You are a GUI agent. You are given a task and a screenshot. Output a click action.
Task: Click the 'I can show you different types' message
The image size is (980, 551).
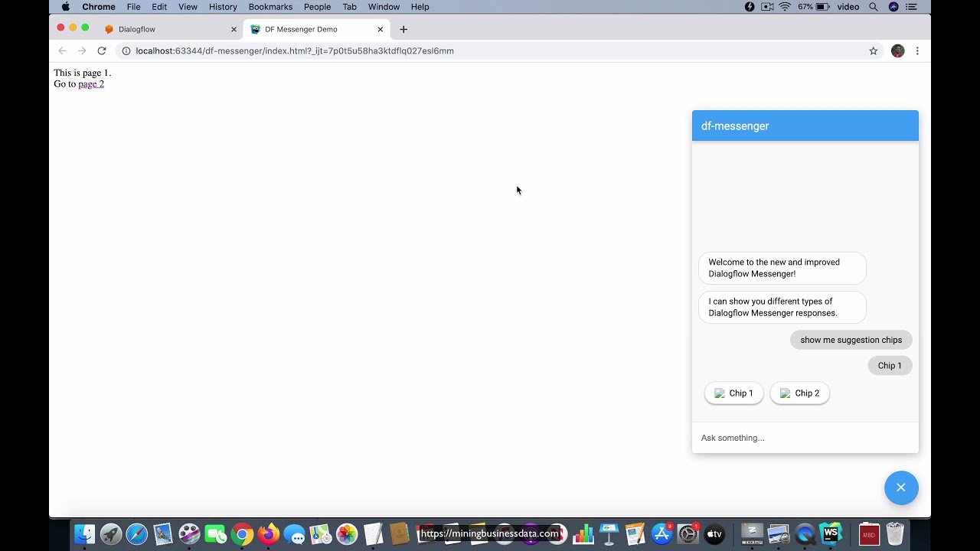point(782,307)
